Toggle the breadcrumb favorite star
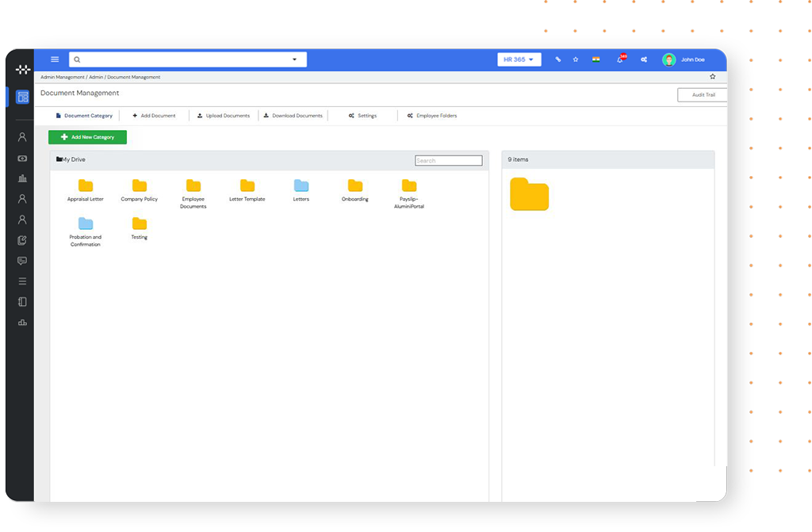This screenshot has height=532, width=812. click(x=712, y=77)
